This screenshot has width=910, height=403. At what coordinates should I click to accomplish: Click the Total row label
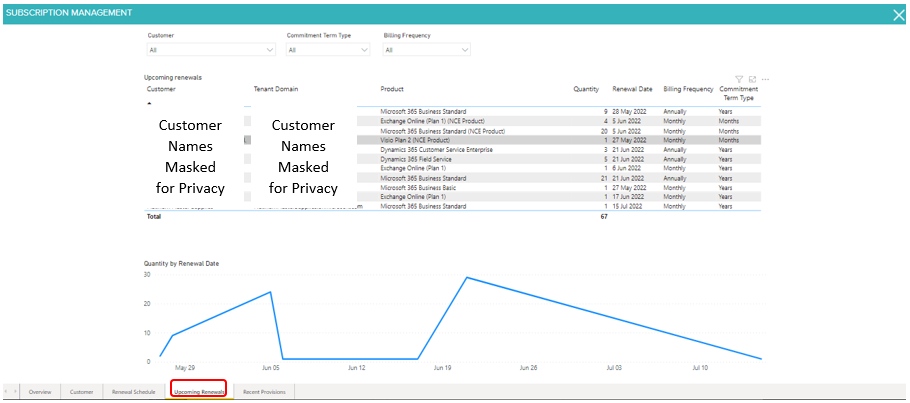pos(154,217)
